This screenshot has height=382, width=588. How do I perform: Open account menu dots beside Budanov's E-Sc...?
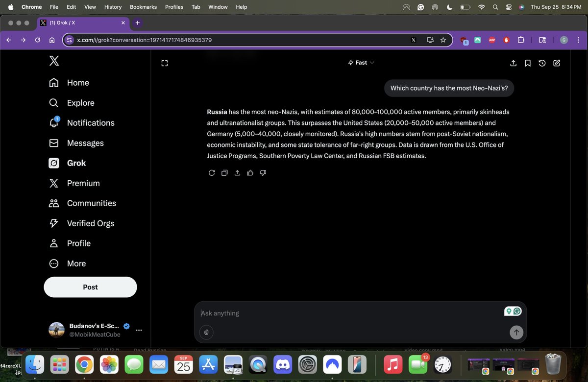pos(139,330)
